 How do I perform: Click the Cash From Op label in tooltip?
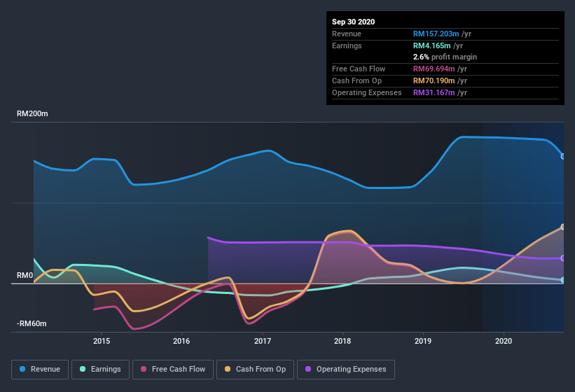coord(356,80)
